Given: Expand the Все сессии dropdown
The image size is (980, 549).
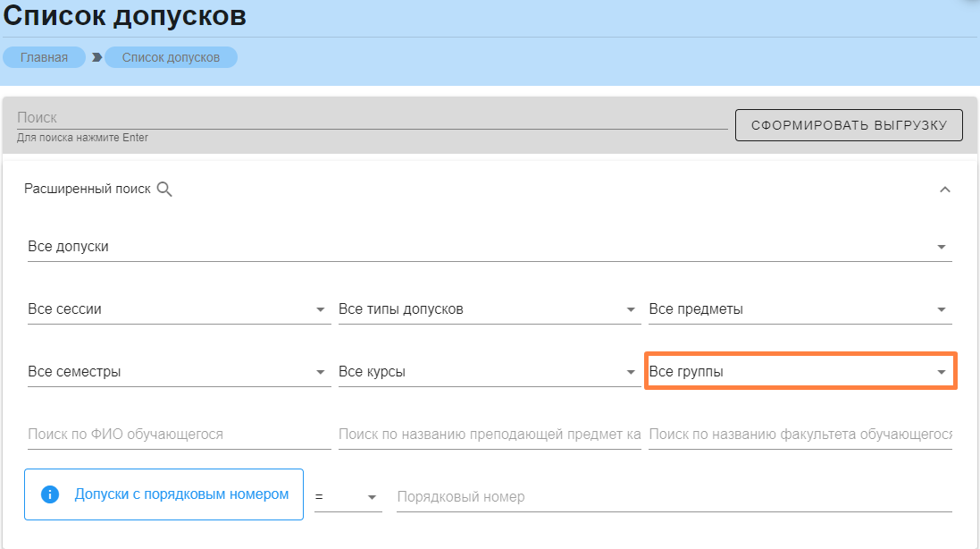Looking at the screenshot, I should click(x=178, y=309).
